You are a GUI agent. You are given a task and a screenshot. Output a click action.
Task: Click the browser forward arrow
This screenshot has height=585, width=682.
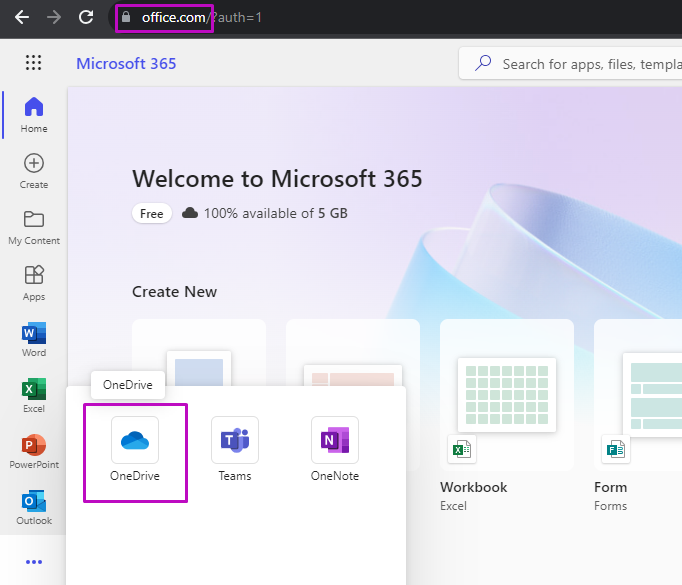[x=54, y=17]
